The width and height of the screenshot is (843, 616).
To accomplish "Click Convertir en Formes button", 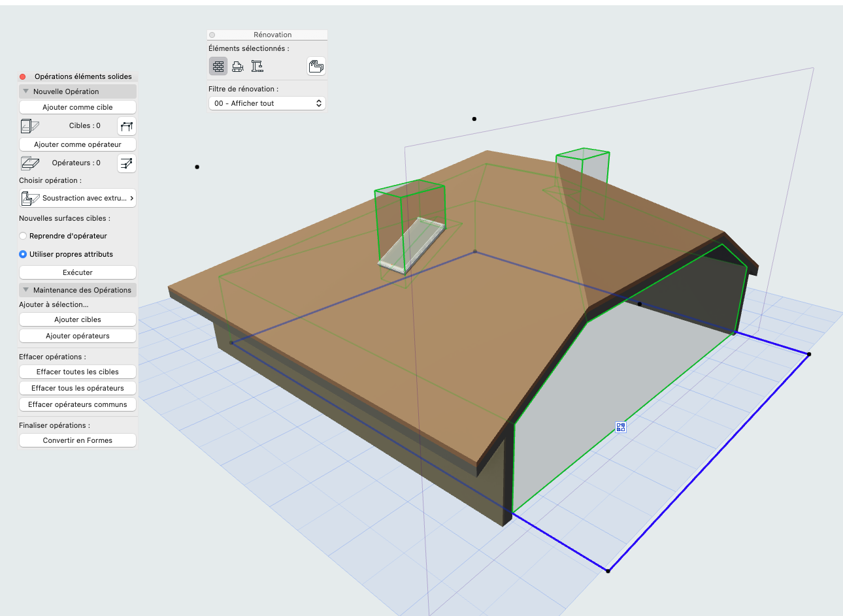I will click(x=78, y=440).
